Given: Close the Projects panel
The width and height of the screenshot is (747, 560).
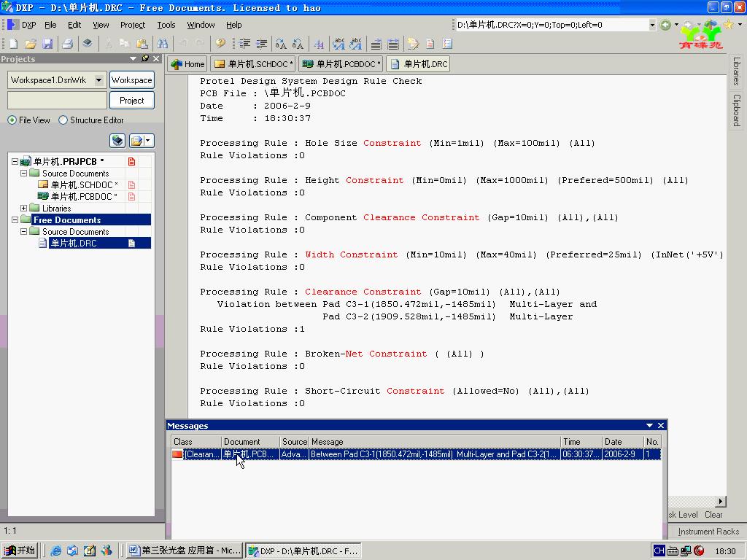Looking at the screenshot, I should tap(156, 58).
